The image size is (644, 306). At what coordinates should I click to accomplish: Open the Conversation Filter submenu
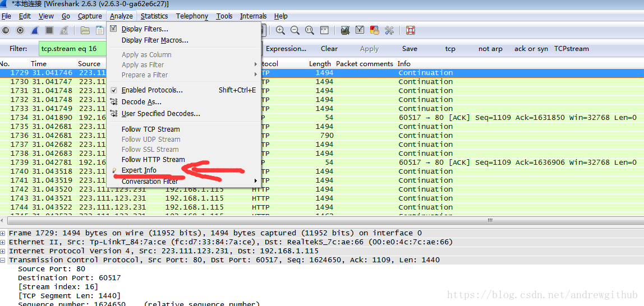tap(183, 182)
